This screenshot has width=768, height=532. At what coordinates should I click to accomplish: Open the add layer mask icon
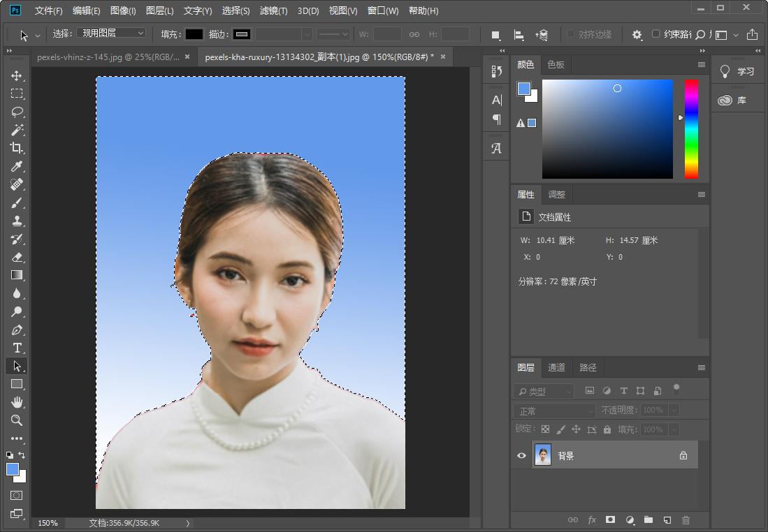click(610, 520)
